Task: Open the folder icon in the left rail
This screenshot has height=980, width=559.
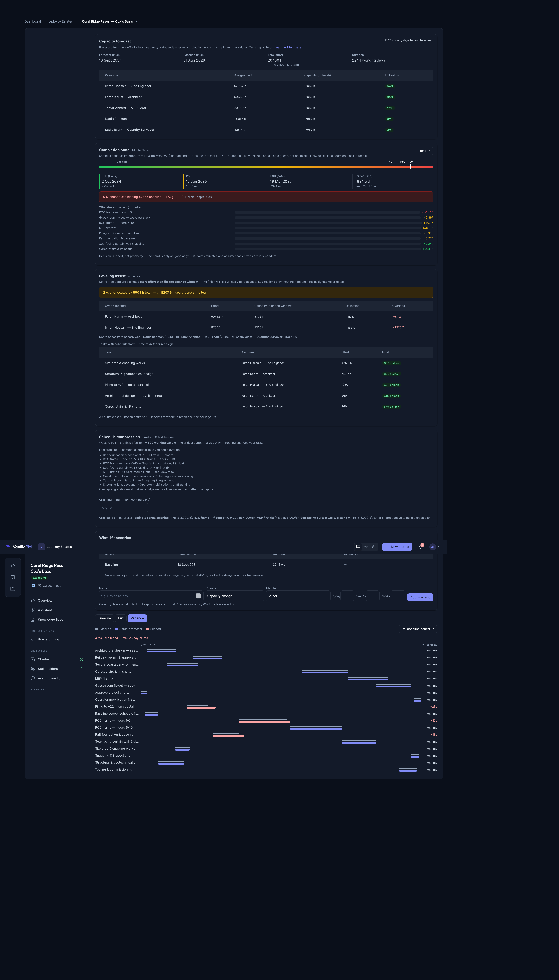Action: (x=13, y=589)
